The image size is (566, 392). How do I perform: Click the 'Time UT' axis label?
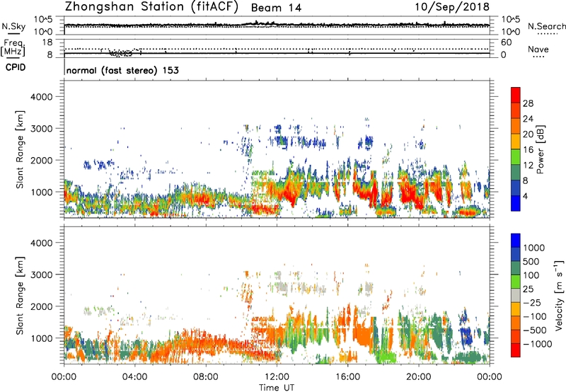[277, 388]
